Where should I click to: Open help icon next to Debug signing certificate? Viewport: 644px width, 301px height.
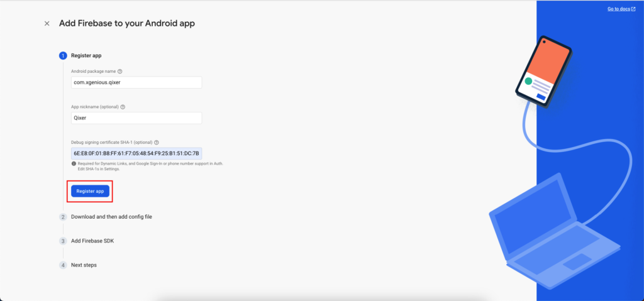157,143
